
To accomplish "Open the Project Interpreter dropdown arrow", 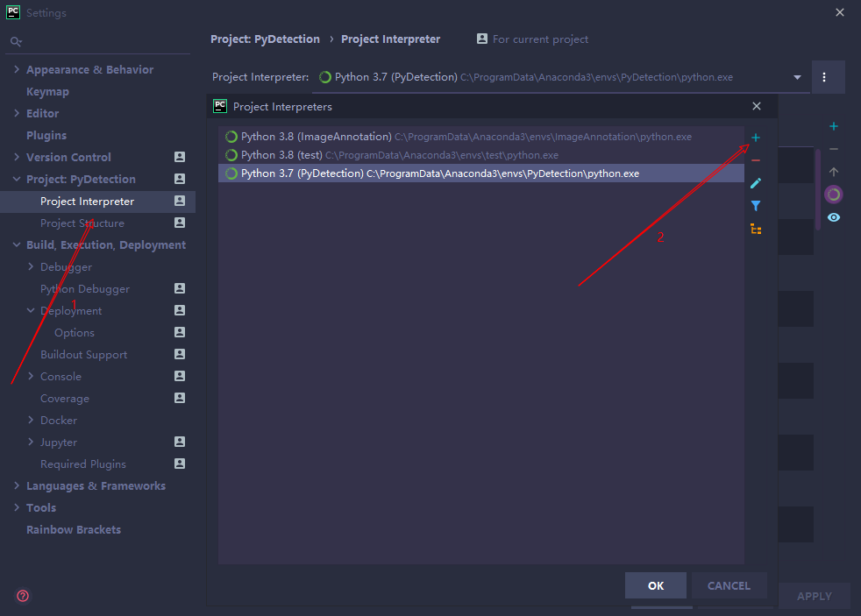I will (797, 77).
